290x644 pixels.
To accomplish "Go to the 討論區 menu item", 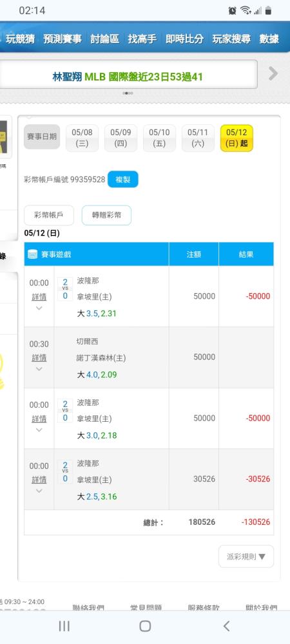I will 104,39.
